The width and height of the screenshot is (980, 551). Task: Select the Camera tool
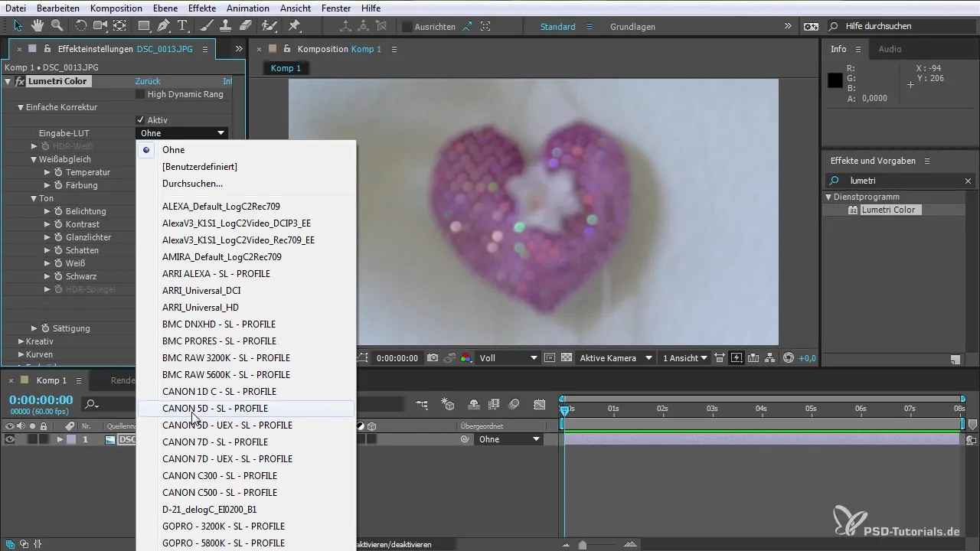pos(100,26)
